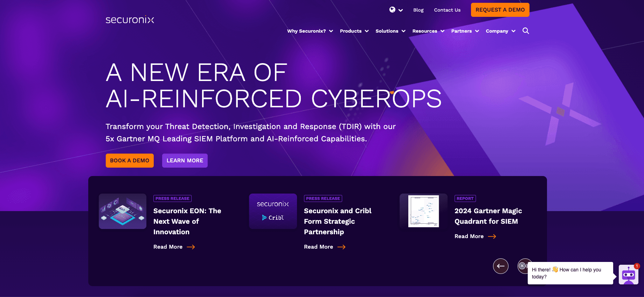Expand the Company menu
Viewport: 644px width, 297px height.
click(500, 31)
